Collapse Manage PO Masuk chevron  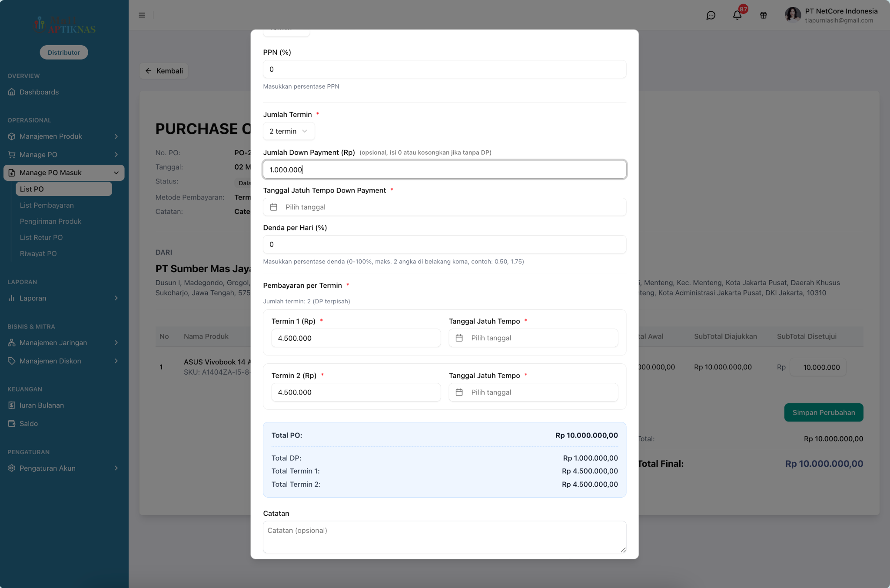pos(116,173)
